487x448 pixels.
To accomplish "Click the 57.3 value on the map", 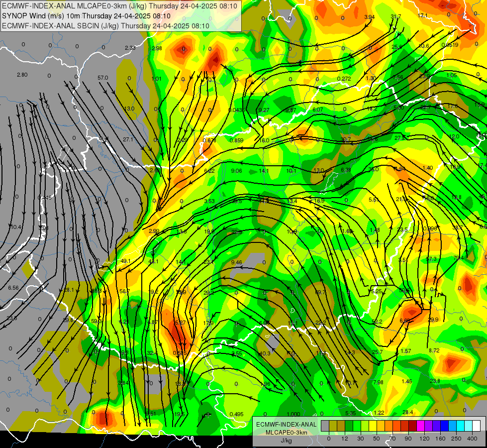I will [431, 259].
